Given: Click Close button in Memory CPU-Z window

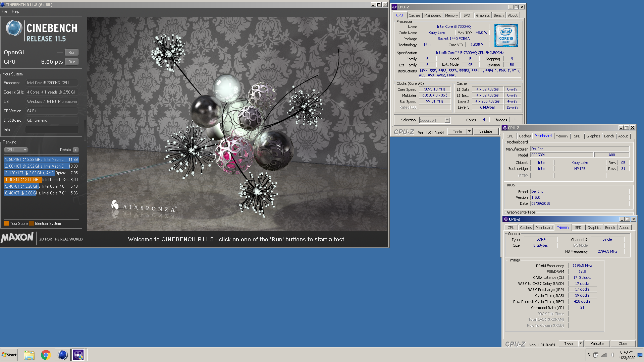Looking at the screenshot, I should tap(623, 344).
